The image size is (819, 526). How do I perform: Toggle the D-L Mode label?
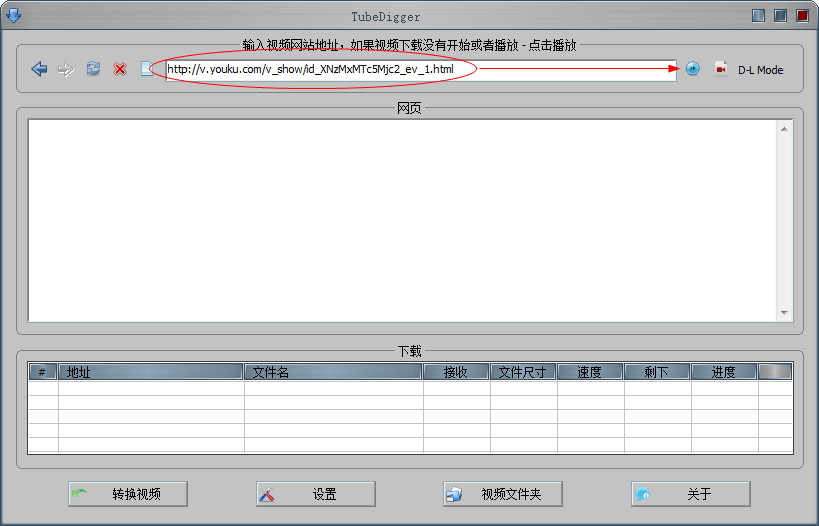[760, 70]
